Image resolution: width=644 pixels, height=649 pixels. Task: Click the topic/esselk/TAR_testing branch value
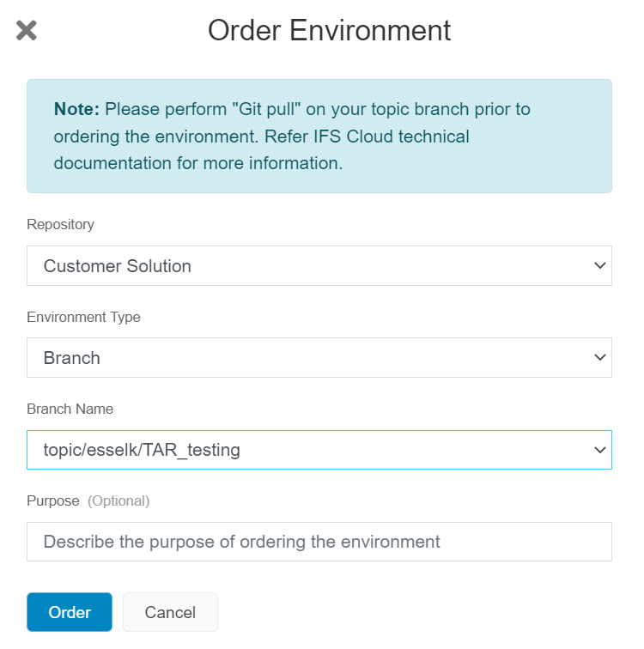[142, 449]
